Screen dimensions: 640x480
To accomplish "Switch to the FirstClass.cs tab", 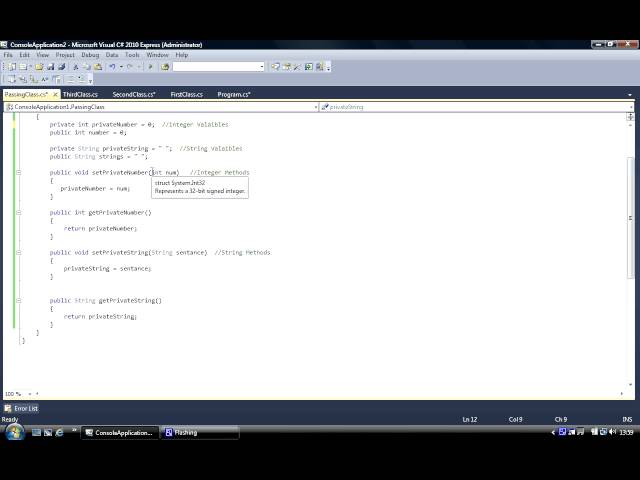I will [187, 94].
